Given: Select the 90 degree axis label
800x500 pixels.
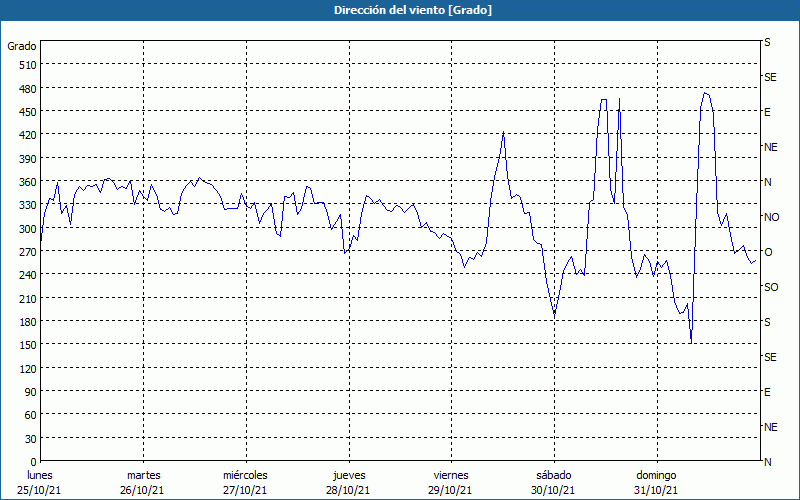Looking at the screenshot, I should coord(31,392).
